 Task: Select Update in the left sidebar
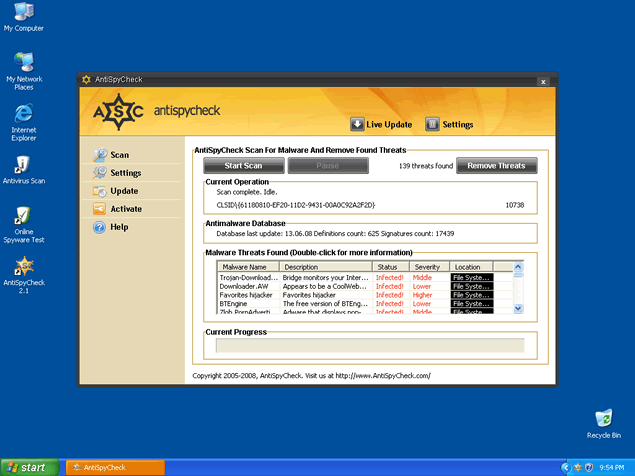click(123, 191)
